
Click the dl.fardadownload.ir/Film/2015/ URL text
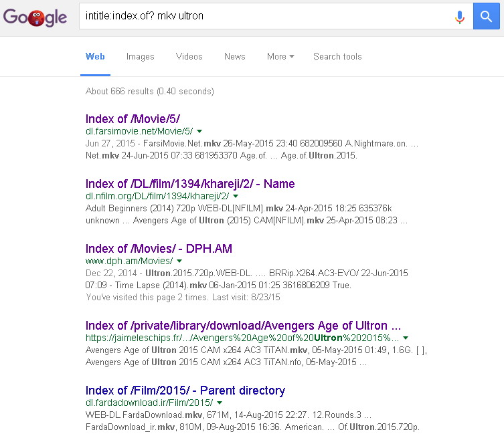tap(149, 403)
